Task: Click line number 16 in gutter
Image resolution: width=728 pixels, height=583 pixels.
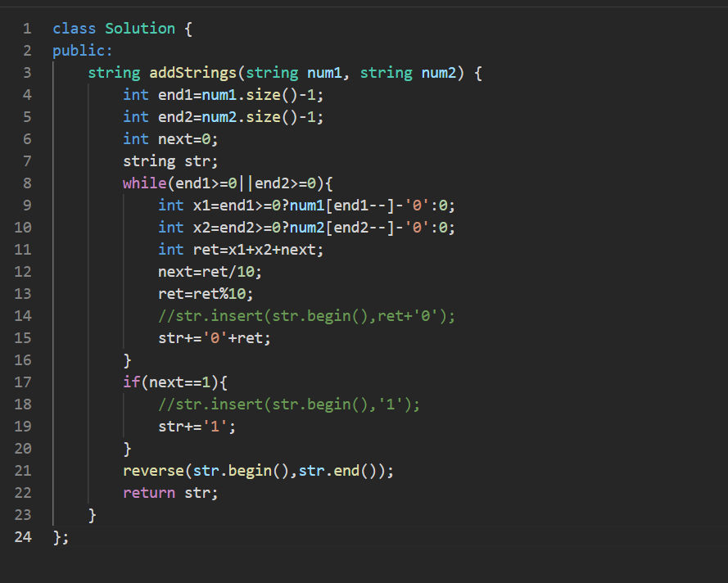Action: tap(23, 360)
